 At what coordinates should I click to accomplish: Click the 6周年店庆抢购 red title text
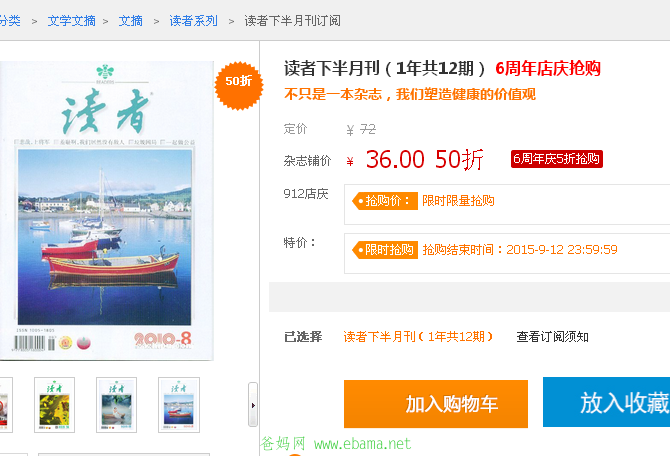point(548,68)
